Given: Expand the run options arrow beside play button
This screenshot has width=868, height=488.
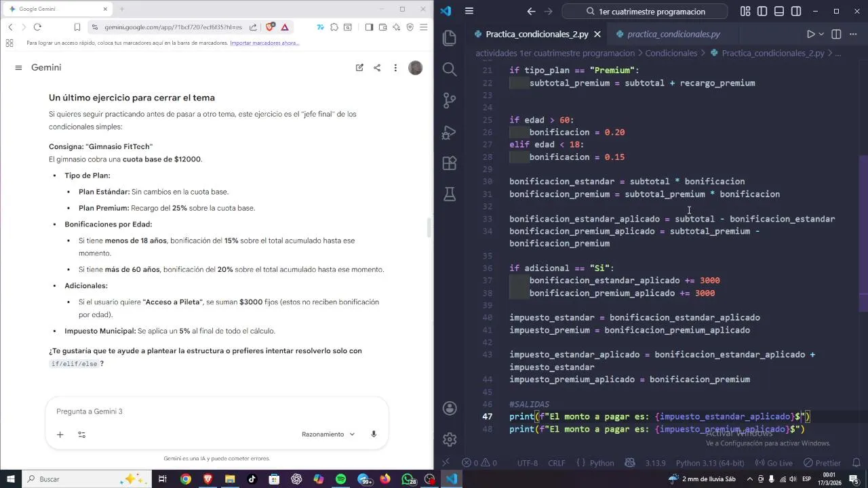Looking at the screenshot, I should (x=821, y=34).
